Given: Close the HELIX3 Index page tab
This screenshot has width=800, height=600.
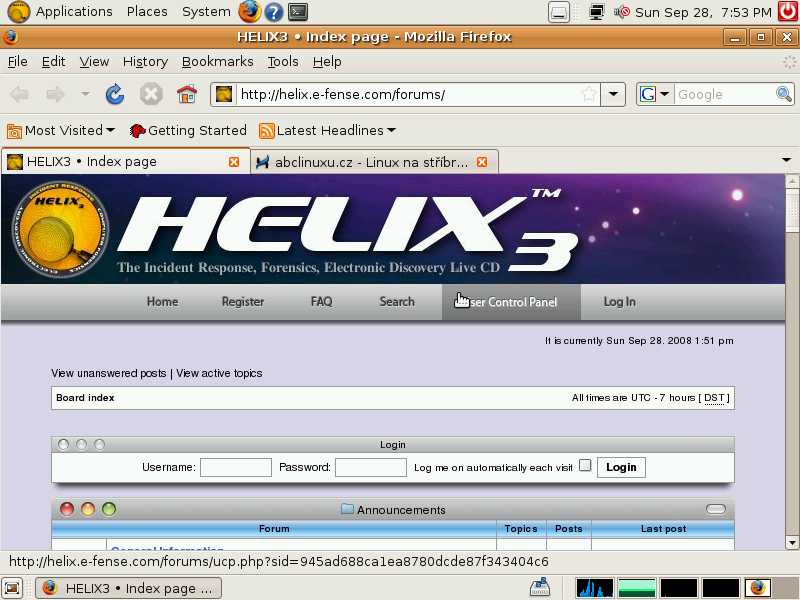Looking at the screenshot, I should click(234, 162).
